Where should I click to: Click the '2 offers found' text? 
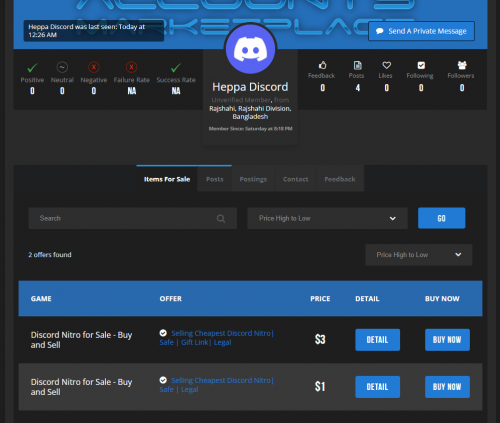(x=50, y=255)
